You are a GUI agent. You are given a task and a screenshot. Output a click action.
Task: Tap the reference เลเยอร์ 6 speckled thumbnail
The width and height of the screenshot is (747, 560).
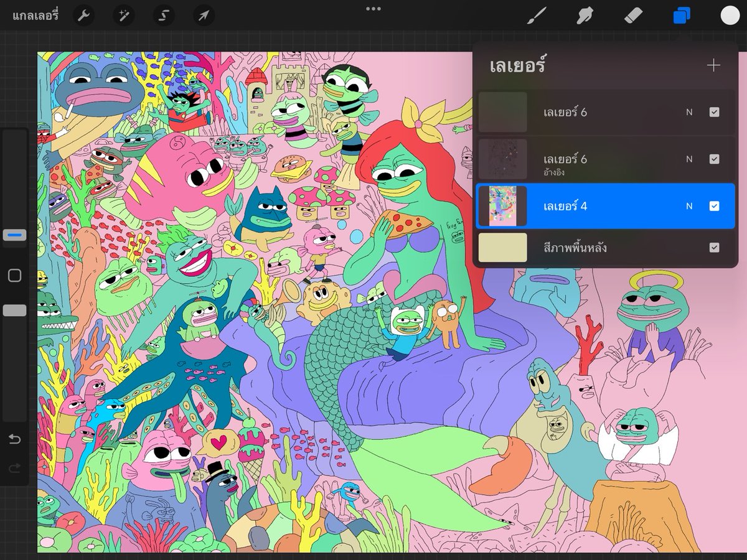tap(503, 159)
